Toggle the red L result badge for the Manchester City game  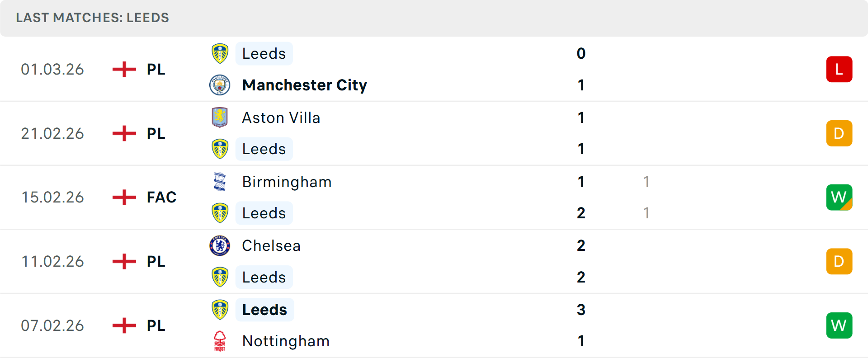click(839, 69)
